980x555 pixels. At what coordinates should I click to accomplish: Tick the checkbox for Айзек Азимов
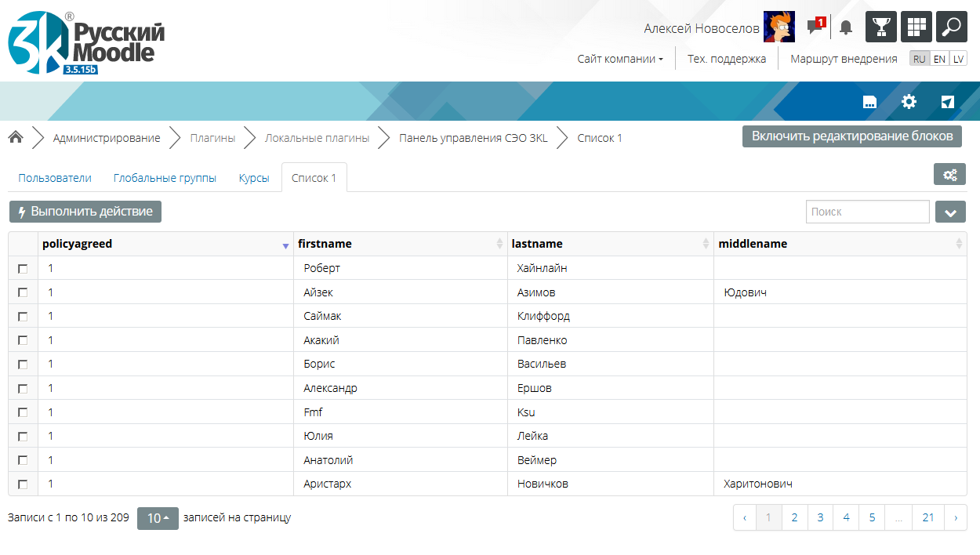23,292
